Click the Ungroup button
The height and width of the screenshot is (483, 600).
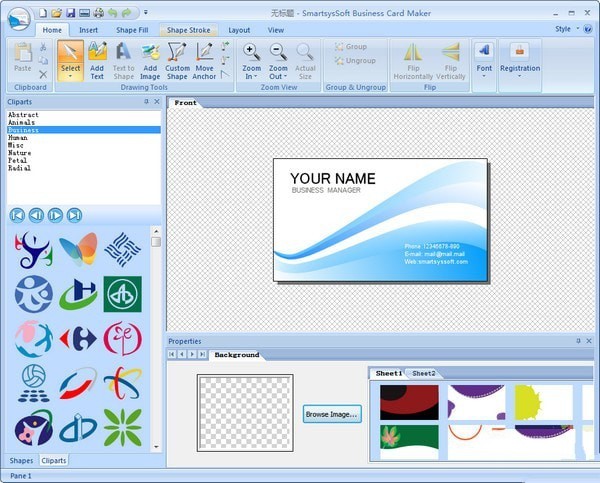pyautogui.click(x=355, y=60)
